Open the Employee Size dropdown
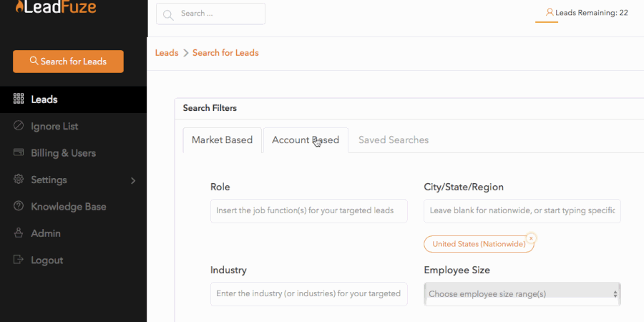 (x=522, y=294)
